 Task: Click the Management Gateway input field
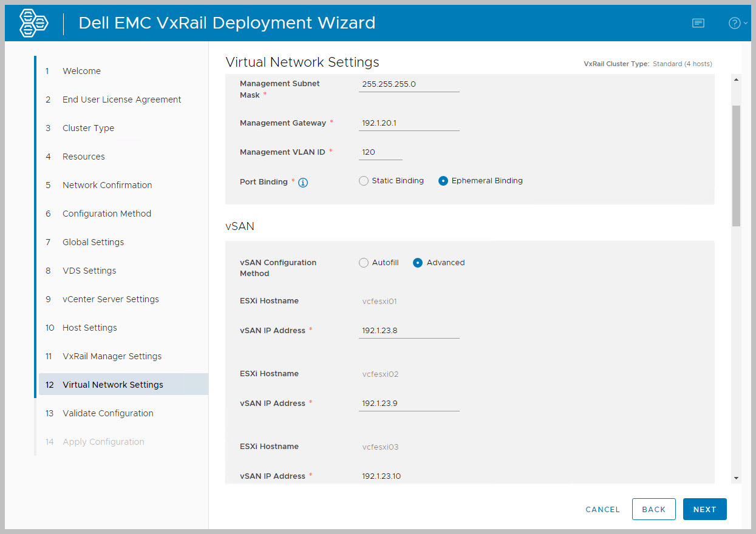coord(409,123)
